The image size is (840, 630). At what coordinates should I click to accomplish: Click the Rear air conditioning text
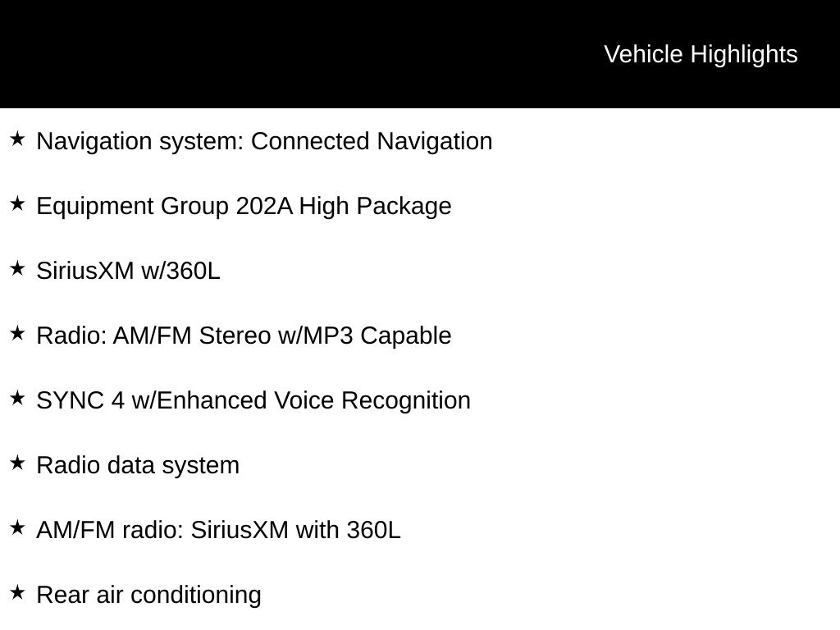pyautogui.click(x=148, y=595)
